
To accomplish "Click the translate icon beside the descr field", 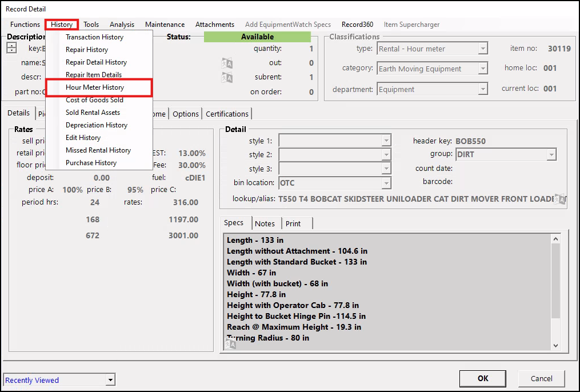I will click(x=227, y=77).
